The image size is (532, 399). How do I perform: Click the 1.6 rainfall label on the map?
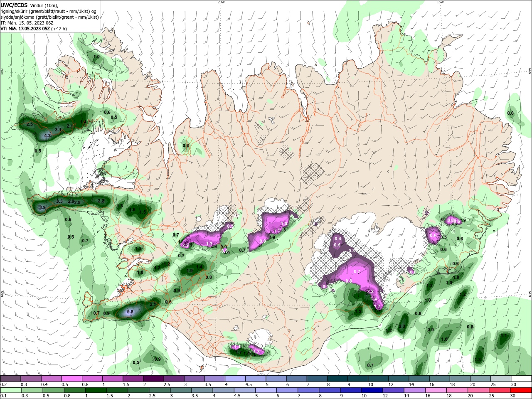click(132, 210)
